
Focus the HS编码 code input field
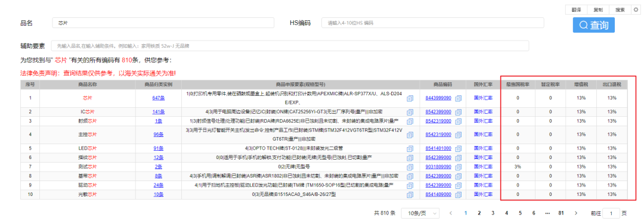click(433, 23)
